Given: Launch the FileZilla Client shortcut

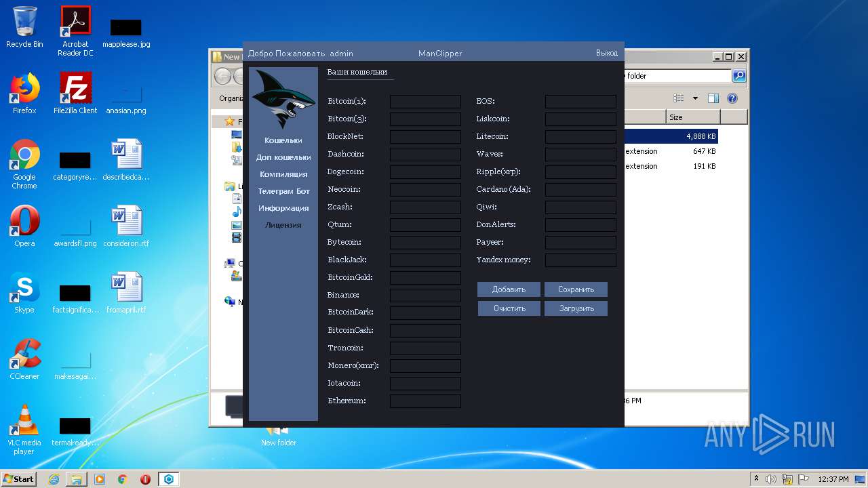Looking at the screenshot, I should tap(75, 94).
